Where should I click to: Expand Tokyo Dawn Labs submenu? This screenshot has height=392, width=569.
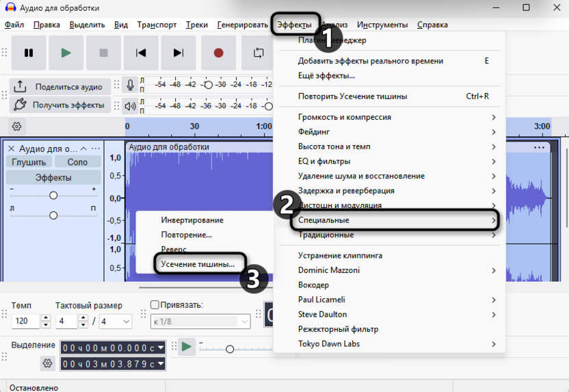(x=389, y=343)
